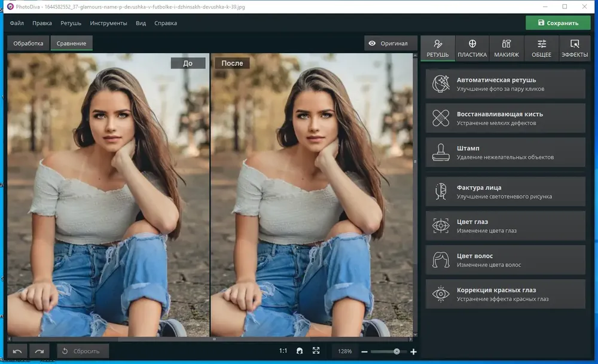
Task: Choose the Штамп stamp tool
Action: coord(505,152)
